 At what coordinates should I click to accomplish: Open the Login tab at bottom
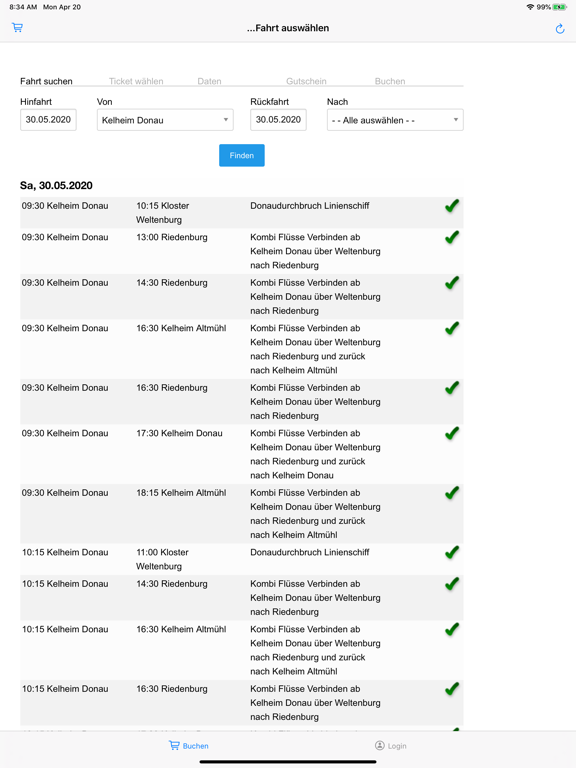(390, 745)
